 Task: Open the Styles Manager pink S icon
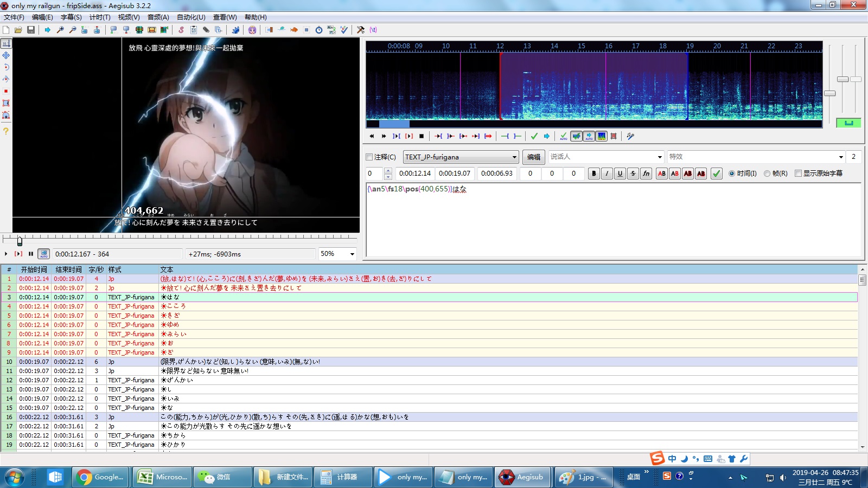tap(181, 30)
